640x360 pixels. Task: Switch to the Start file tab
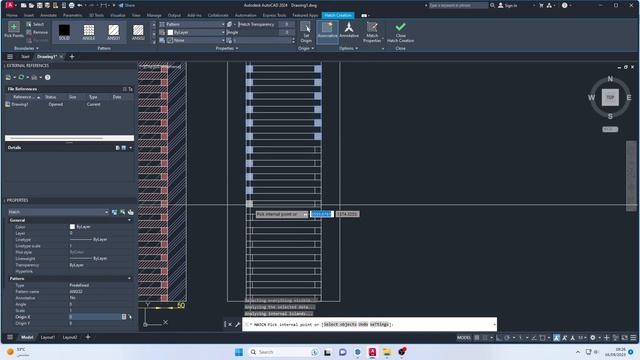(x=25, y=57)
